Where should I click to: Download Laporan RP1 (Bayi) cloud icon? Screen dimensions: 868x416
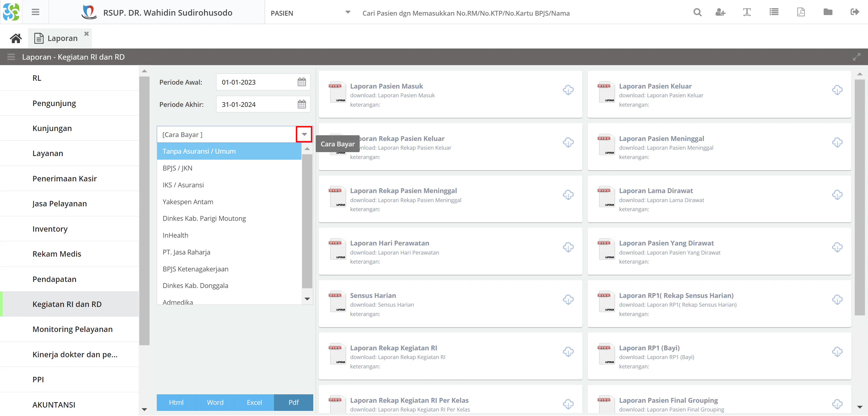837,352
